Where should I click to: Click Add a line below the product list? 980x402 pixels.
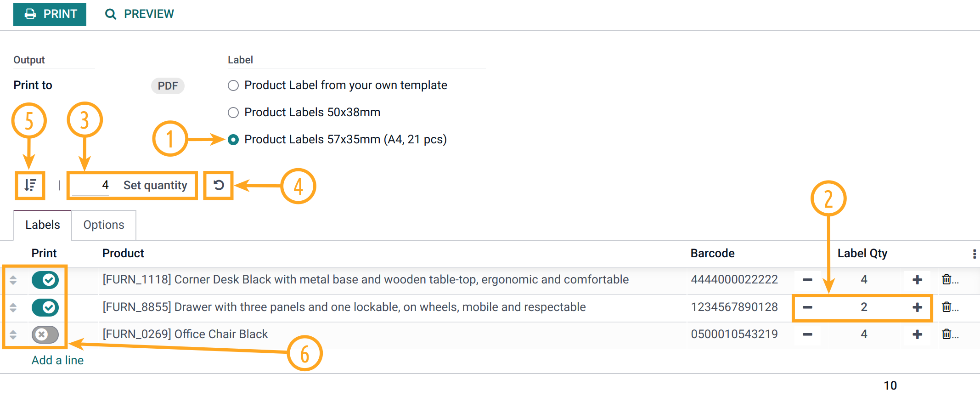57,360
